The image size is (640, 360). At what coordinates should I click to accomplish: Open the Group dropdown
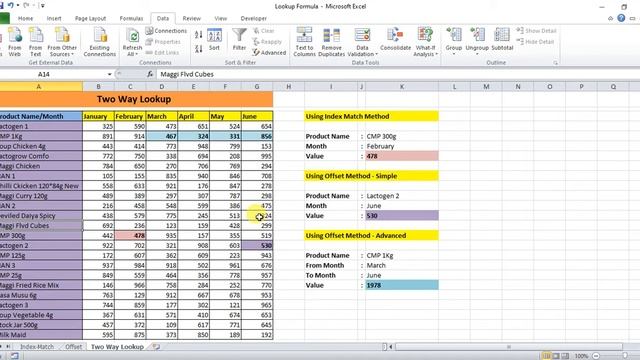pyautogui.click(x=453, y=41)
